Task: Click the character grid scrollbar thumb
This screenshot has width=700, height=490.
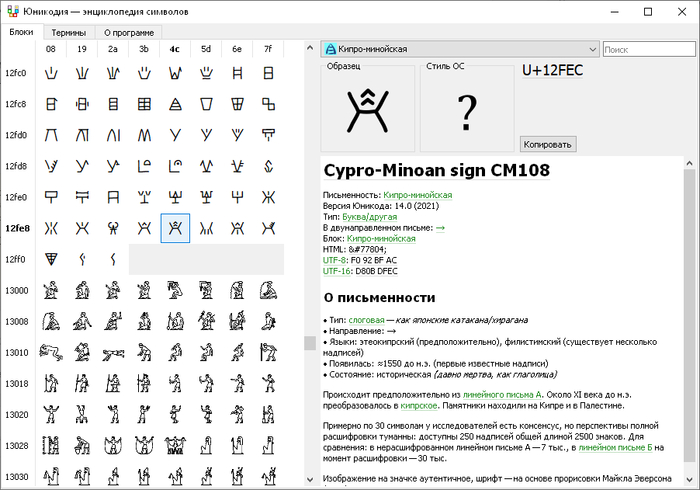Action: click(310, 343)
